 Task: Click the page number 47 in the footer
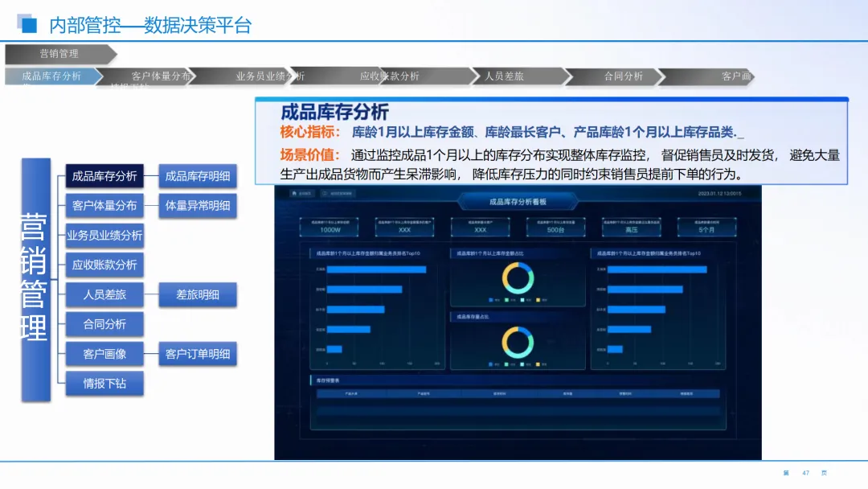tap(805, 473)
